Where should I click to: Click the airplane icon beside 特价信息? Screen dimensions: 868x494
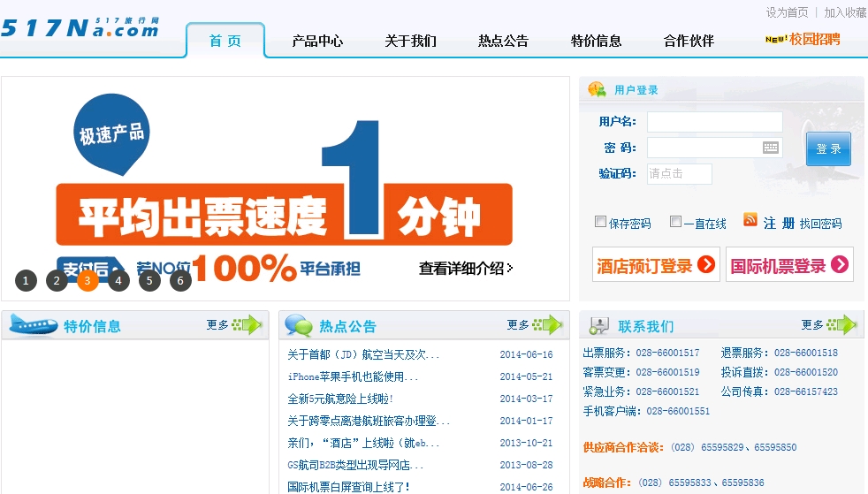(34, 324)
